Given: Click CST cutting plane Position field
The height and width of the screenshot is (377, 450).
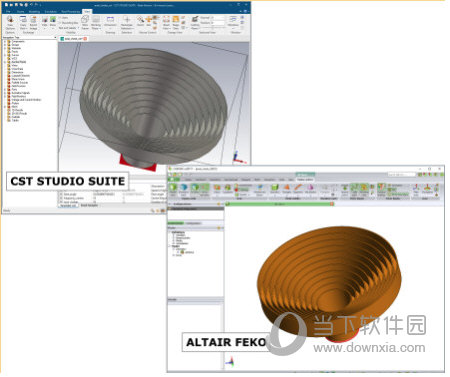Looking at the screenshot, I should [218, 23].
